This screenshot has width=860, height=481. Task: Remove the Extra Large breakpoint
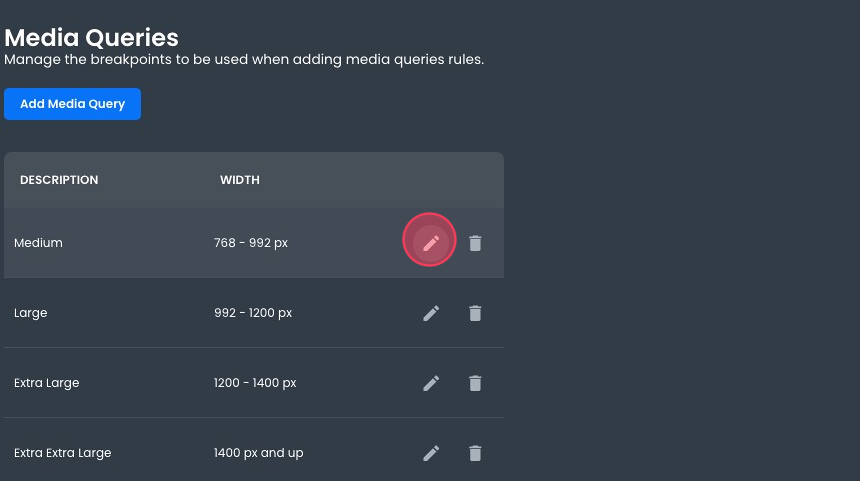click(475, 383)
